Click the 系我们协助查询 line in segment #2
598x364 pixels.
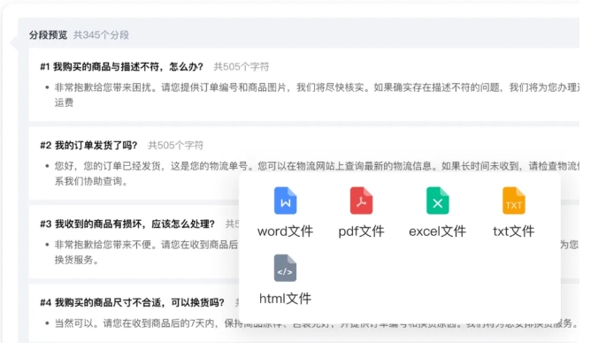[91, 181]
